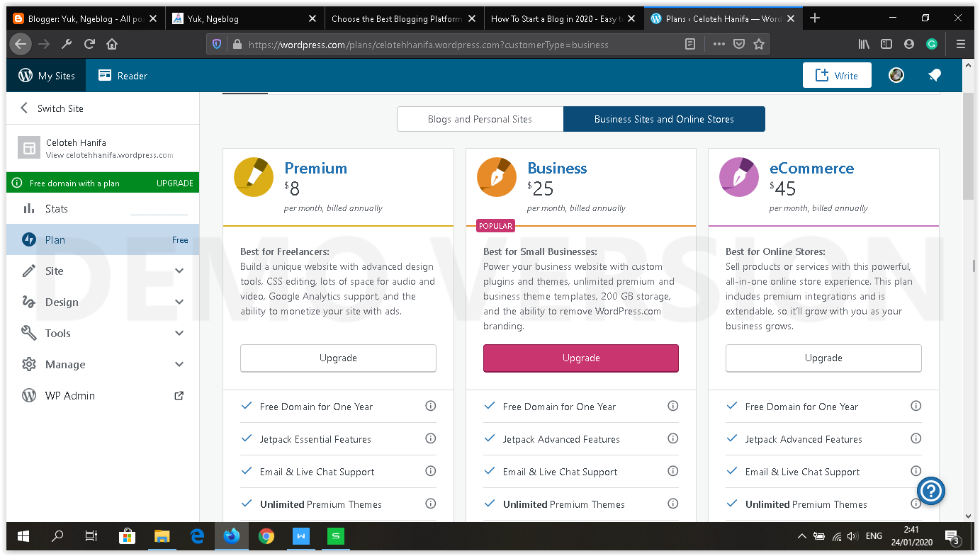
Task: Show info for Business Unlimited Premium Themes
Action: (x=673, y=504)
